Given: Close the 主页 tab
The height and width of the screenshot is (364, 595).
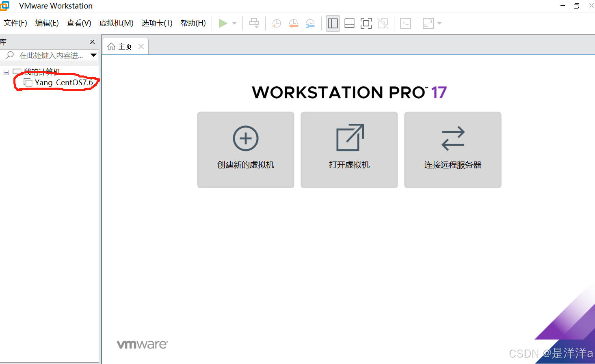Looking at the screenshot, I should pos(141,47).
